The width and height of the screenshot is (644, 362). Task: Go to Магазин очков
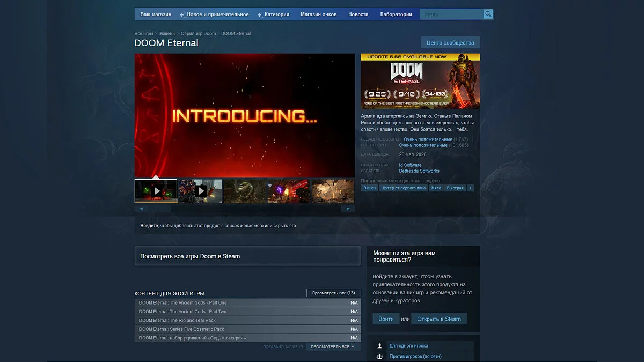[x=319, y=14]
